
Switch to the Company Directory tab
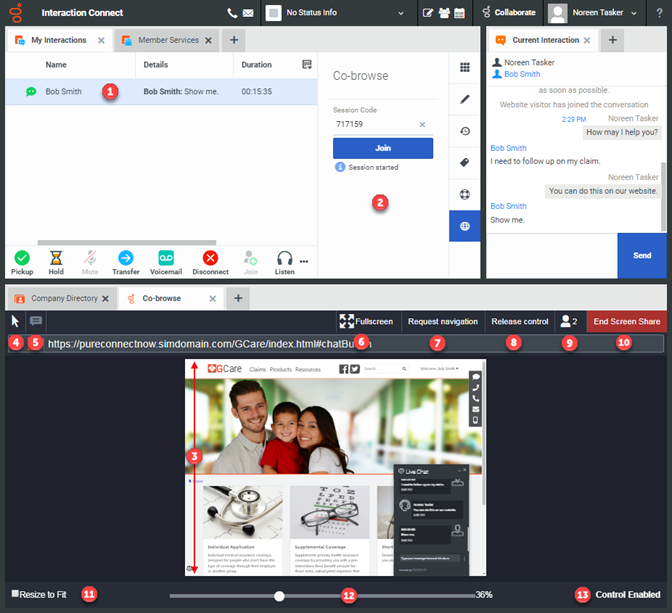click(62, 298)
